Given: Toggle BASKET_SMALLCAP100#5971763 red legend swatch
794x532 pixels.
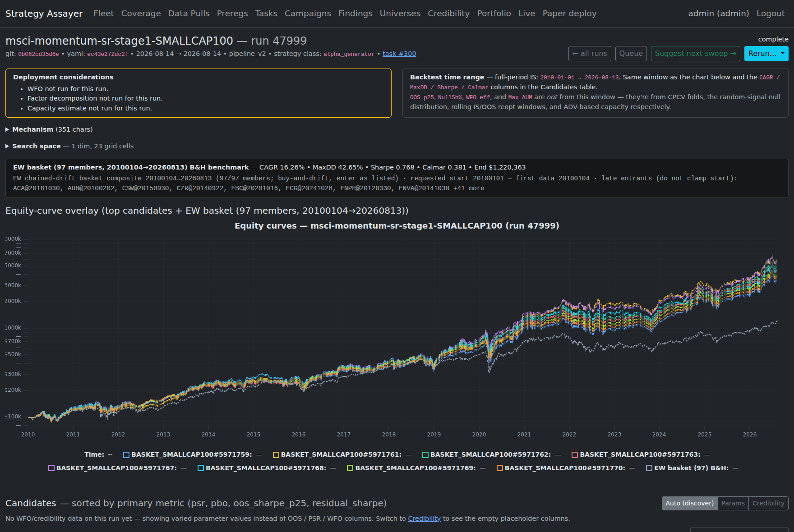Looking at the screenshot, I should tap(575, 455).
